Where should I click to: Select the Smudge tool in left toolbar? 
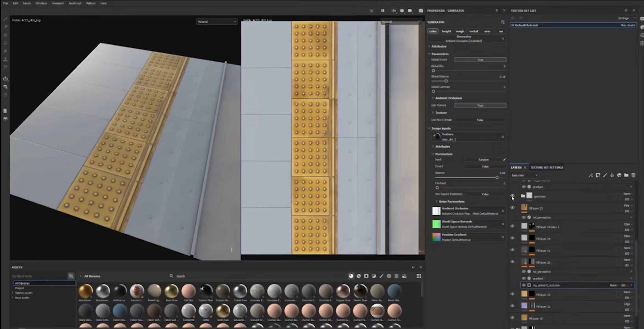pyautogui.click(x=5, y=51)
